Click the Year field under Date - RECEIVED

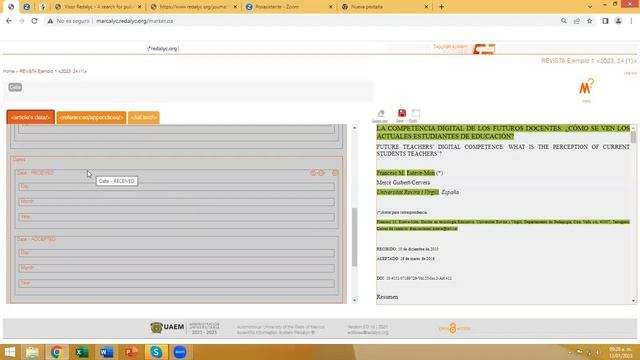[176, 217]
